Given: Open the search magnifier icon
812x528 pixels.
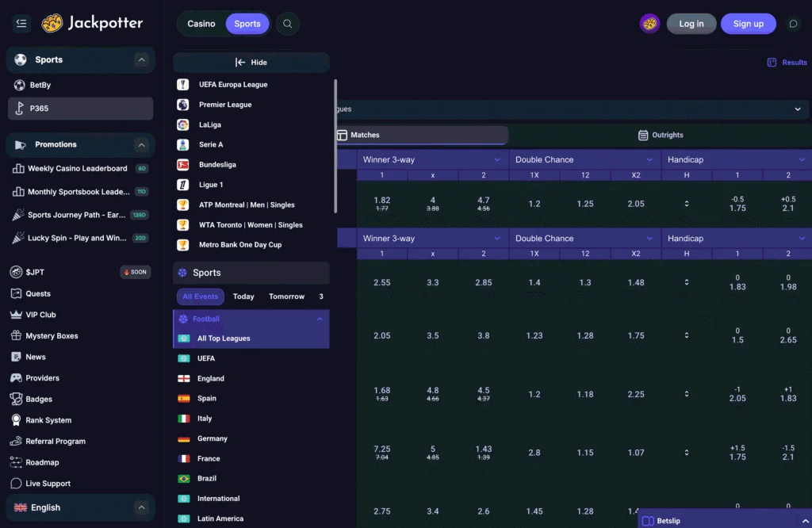Looking at the screenshot, I should 287,24.
